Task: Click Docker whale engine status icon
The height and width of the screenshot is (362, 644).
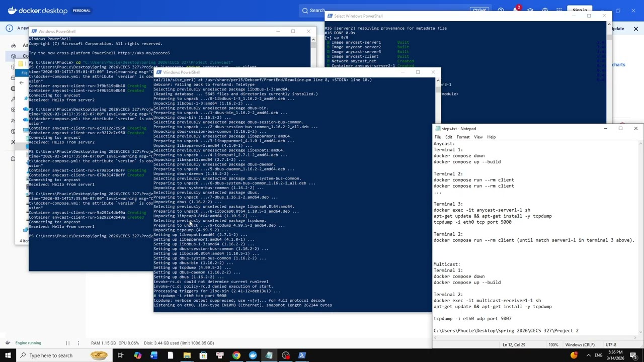Action: pyautogui.click(x=8, y=343)
